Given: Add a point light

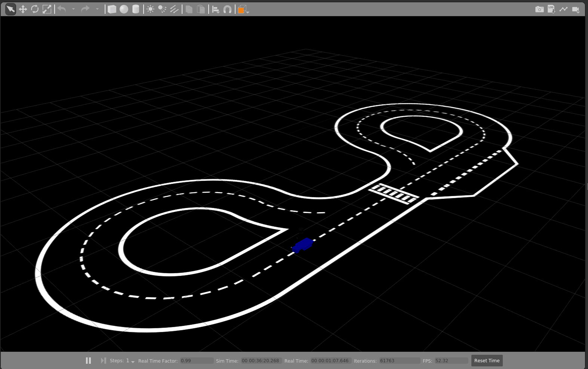Looking at the screenshot, I should tap(150, 9).
